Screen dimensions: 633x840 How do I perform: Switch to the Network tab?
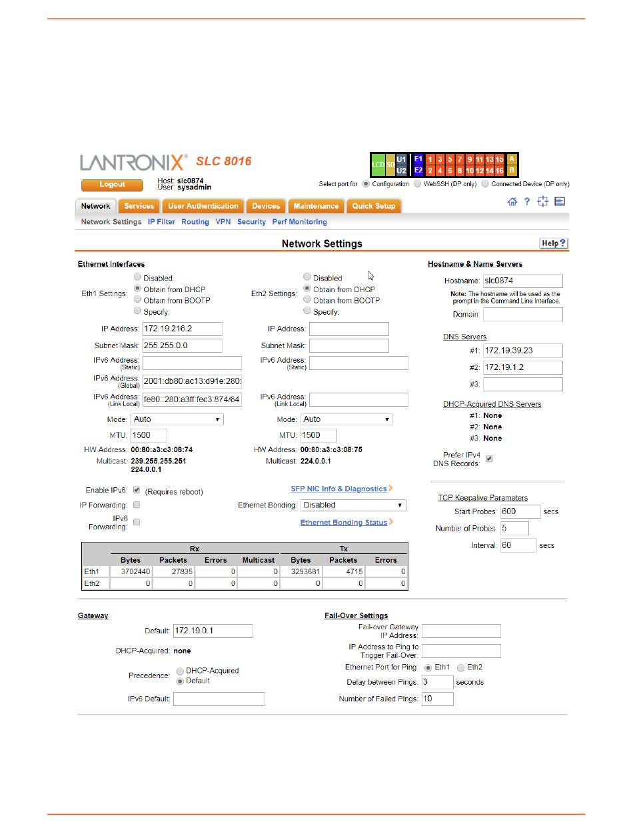pyautogui.click(x=95, y=206)
